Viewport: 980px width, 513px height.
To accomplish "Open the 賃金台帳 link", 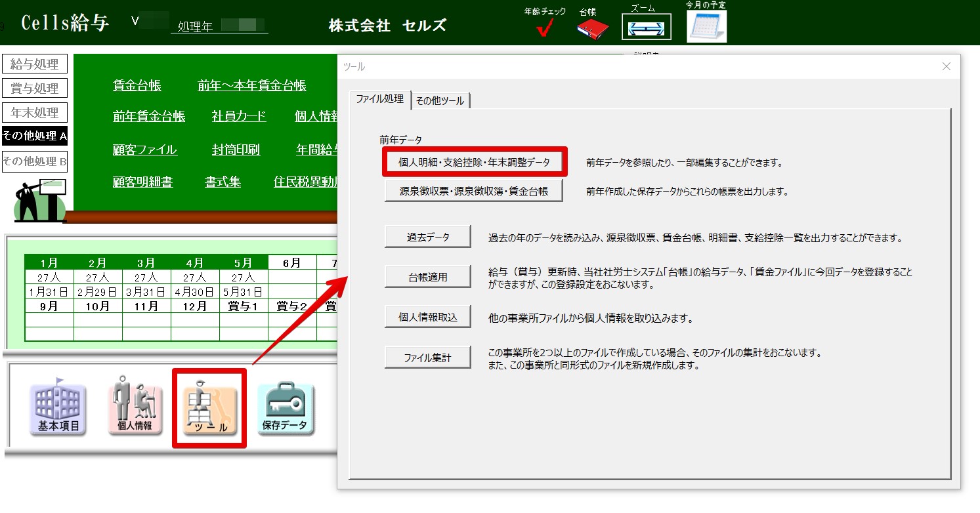I will 137,86.
